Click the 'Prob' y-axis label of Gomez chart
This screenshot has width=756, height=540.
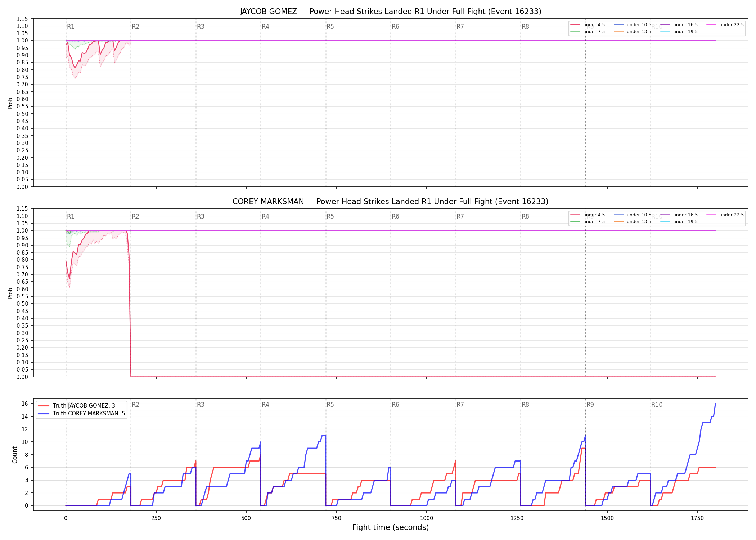(10, 103)
